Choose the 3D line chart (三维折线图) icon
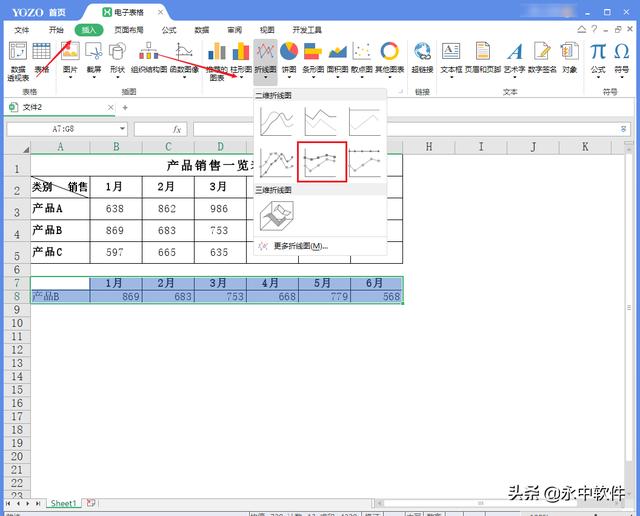 coord(276,216)
